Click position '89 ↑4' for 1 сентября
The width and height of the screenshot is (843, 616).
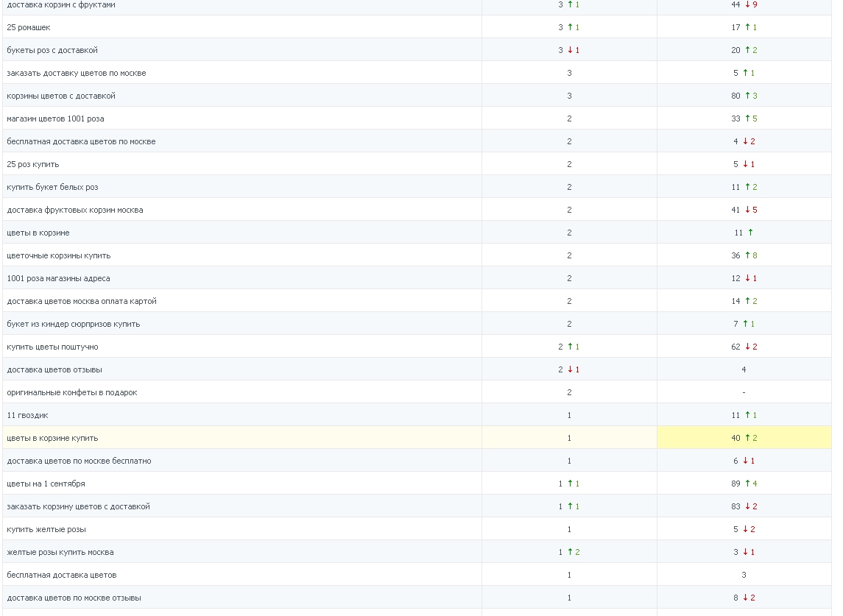744,484
